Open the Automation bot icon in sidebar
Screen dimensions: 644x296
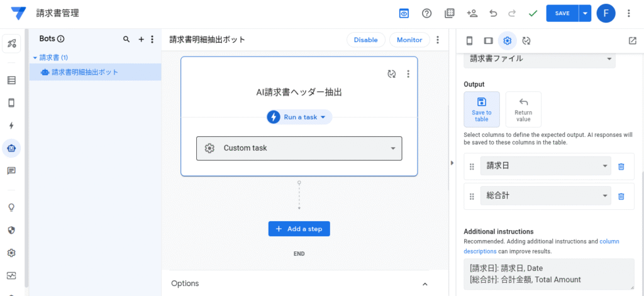[x=11, y=148]
